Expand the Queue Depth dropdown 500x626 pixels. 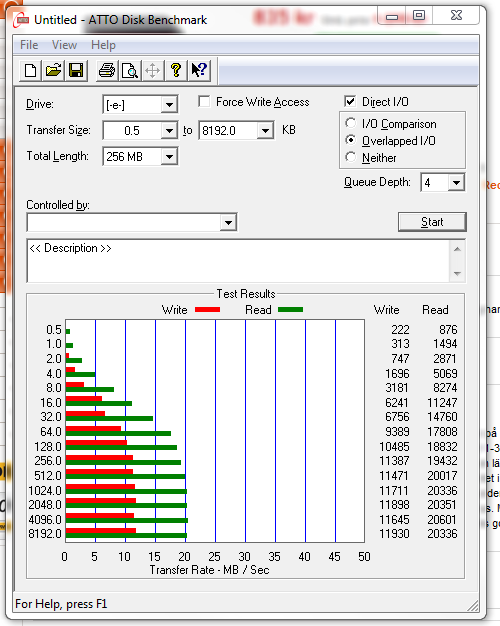click(456, 183)
